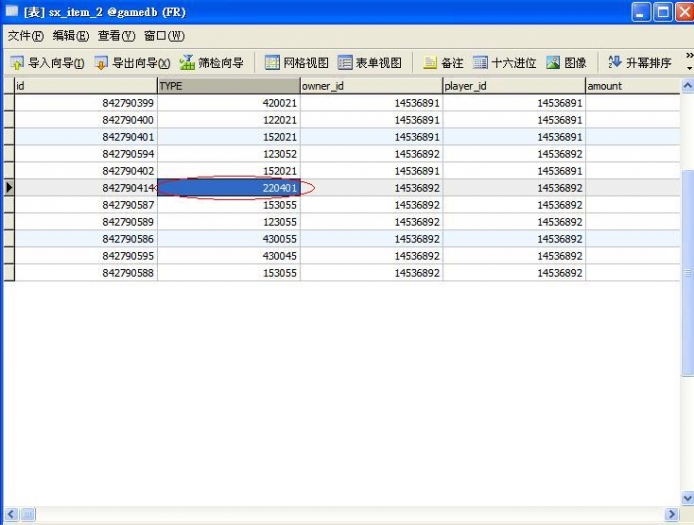Screen dimensions: 694x525
Task: Click the TYPE column header
Action: click(x=229, y=86)
